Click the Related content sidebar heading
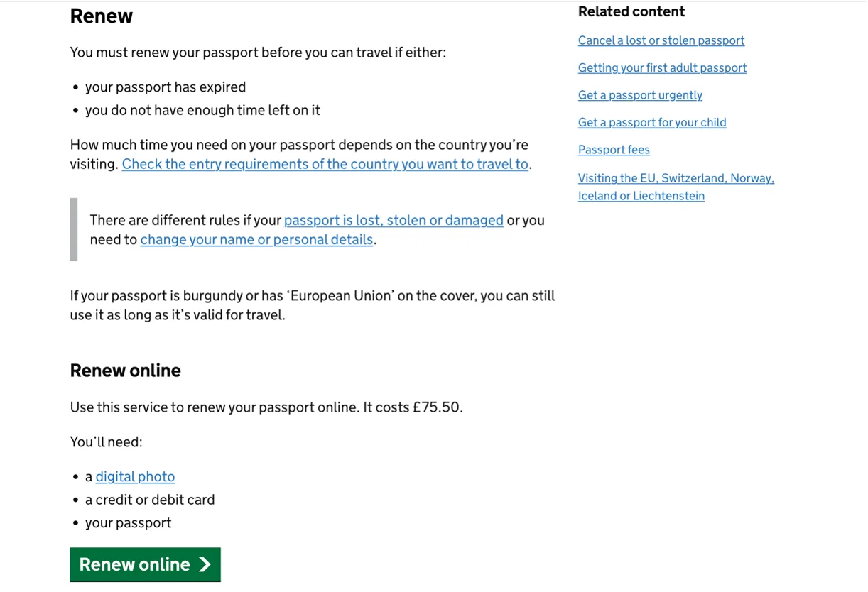This screenshot has width=868, height=592. [631, 11]
